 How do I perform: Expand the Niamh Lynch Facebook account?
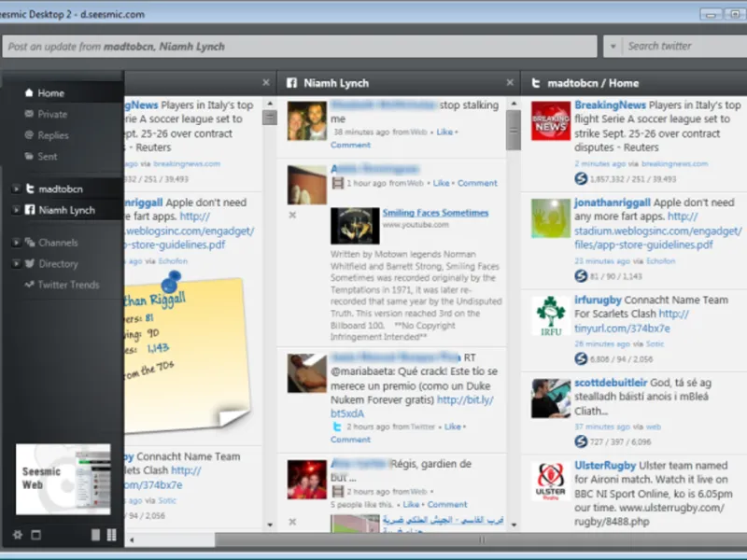16,210
